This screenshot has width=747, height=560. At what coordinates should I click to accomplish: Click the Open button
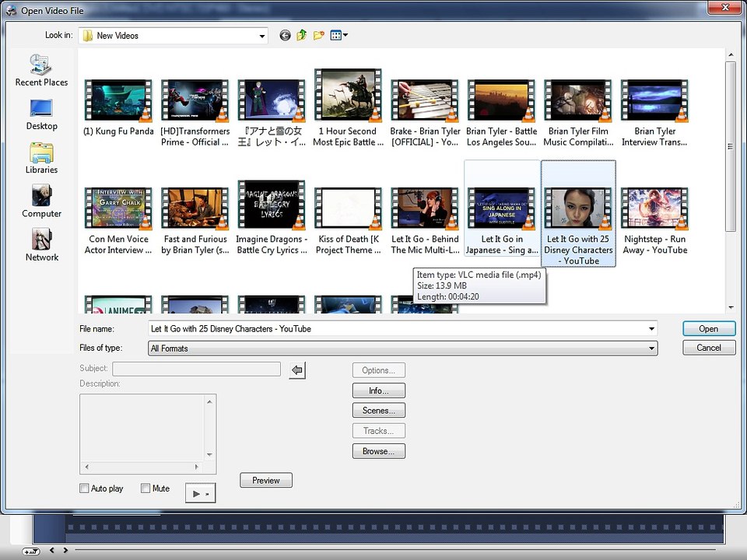click(709, 328)
